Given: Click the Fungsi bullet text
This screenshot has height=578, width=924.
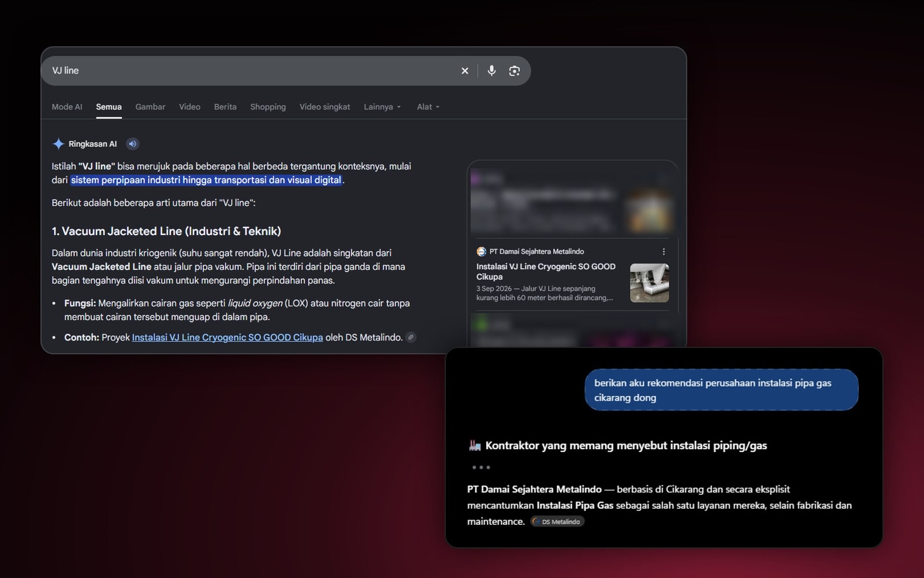Looking at the screenshot, I should point(237,310).
